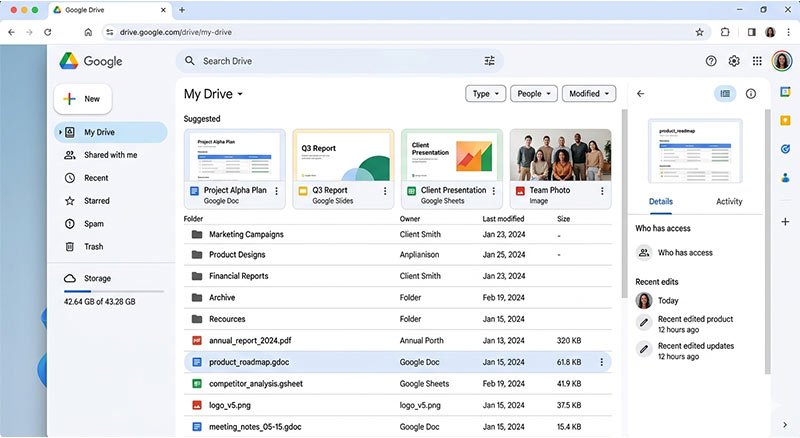Switch to the Activity tab
The width and height of the screenshot is (800, 438).
click(x=729, y=201)
